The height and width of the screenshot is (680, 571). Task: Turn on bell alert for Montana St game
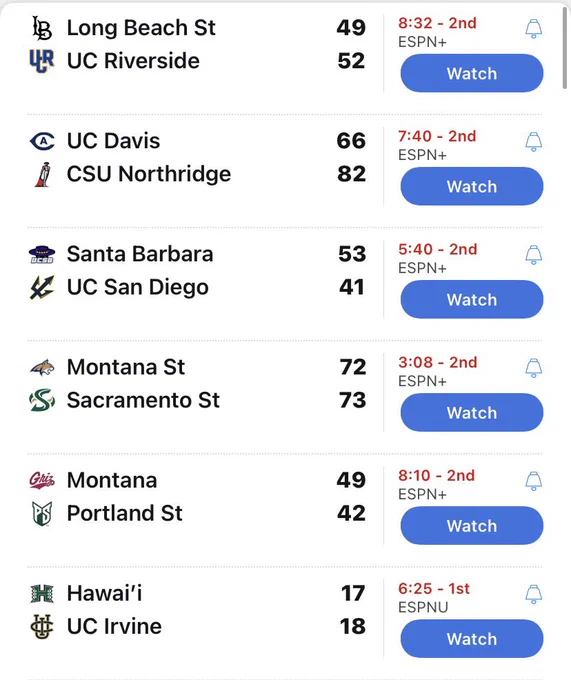[534, 368]
